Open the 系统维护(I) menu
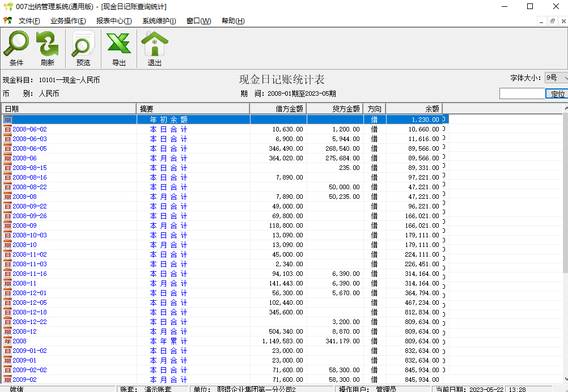This screenshot has height=392, width=568. (159, 21)
